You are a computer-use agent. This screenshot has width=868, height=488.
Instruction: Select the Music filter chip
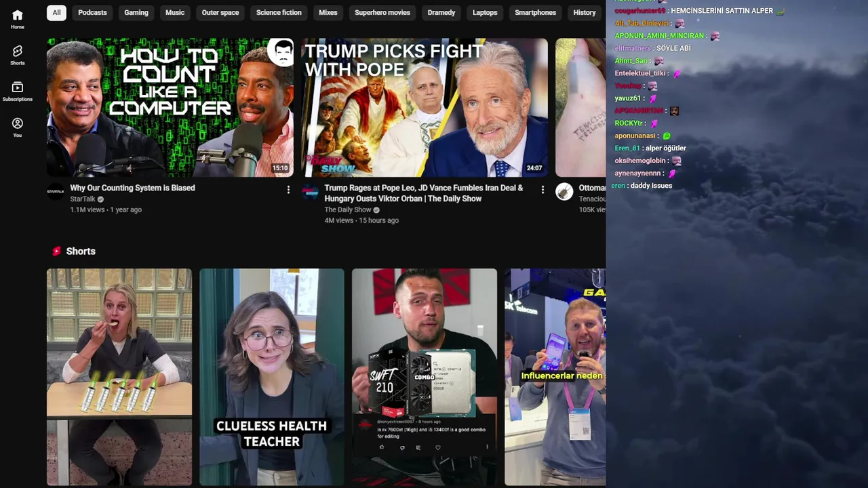click(175, 12)
